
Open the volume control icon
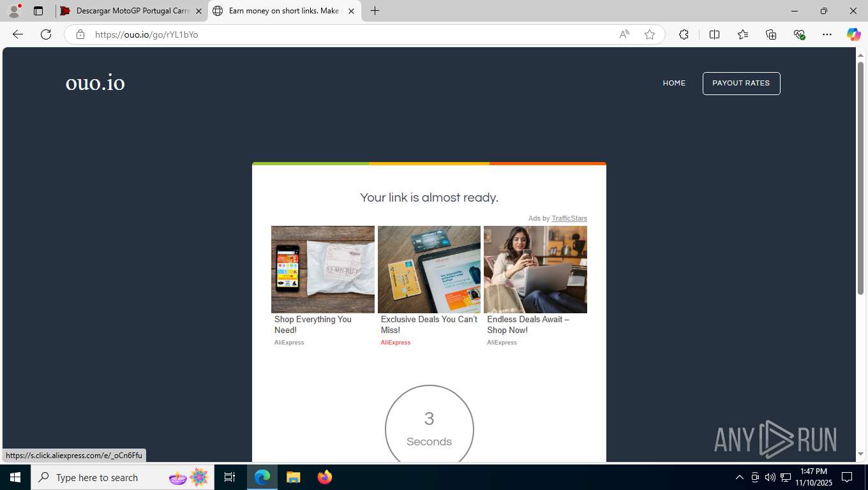[x=770, y=477]
